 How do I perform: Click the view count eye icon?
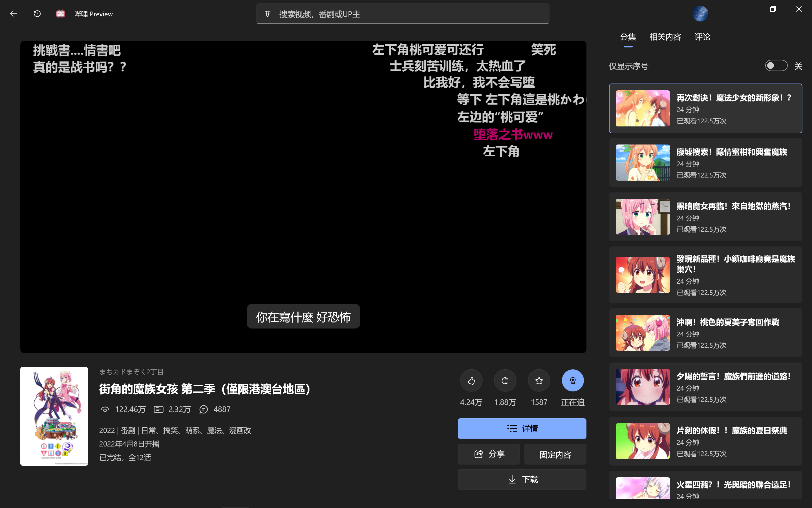click(x=105, y=409)
